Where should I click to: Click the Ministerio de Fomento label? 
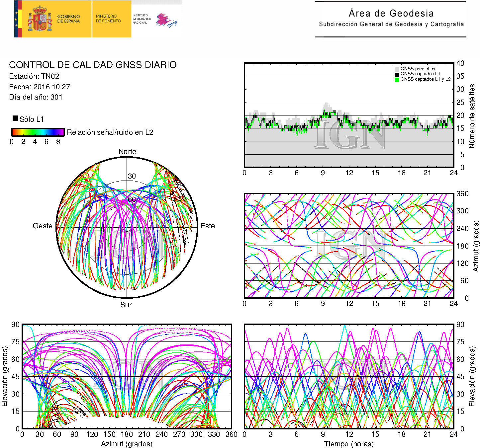click(108, 18)
